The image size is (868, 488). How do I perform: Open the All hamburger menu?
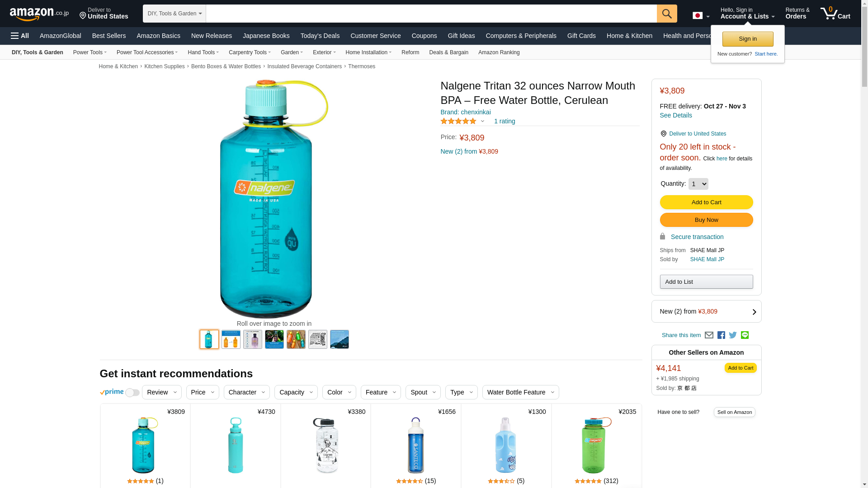coord(20,36)
